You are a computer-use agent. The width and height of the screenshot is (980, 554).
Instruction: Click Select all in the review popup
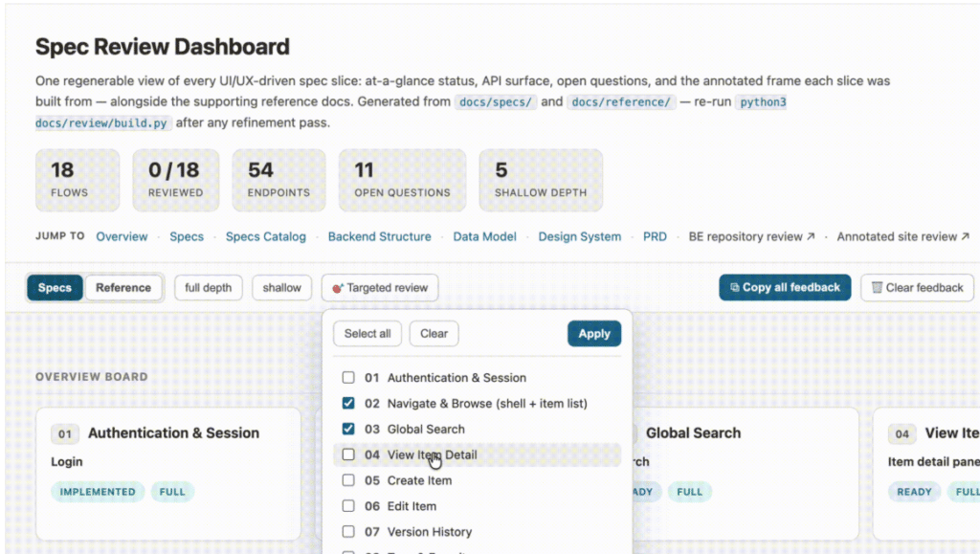click(x=367, y=334)
